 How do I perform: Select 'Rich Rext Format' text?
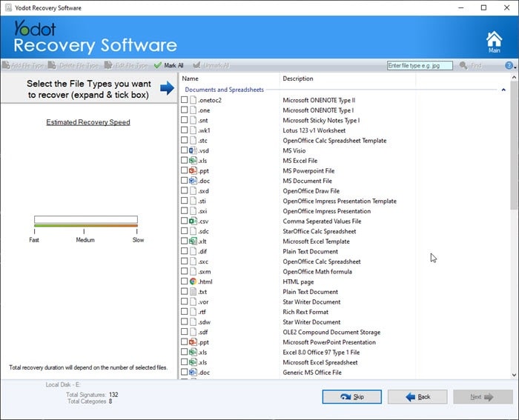click(305, 312)
